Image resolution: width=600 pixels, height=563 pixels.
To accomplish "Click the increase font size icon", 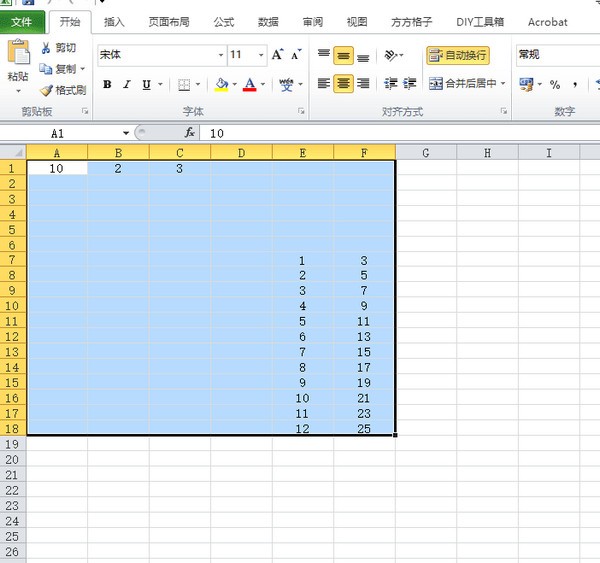I will point(279,55).
